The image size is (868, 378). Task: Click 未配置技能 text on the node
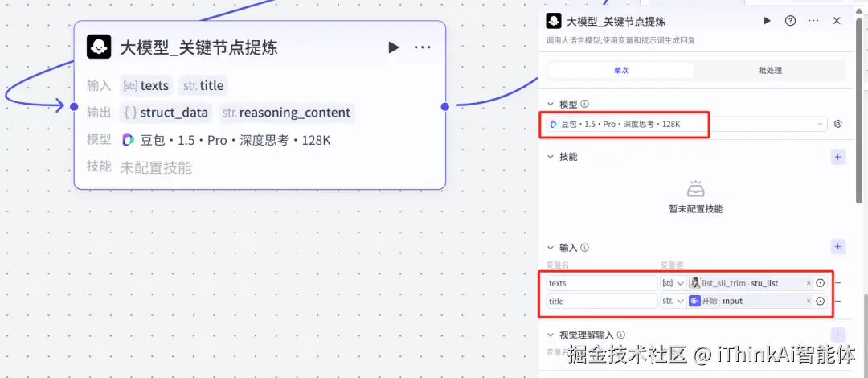pos(156,167)
